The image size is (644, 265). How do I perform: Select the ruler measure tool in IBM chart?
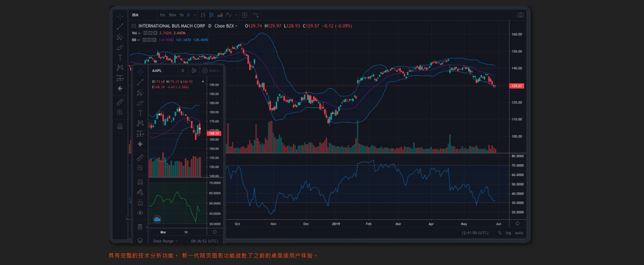120,102
